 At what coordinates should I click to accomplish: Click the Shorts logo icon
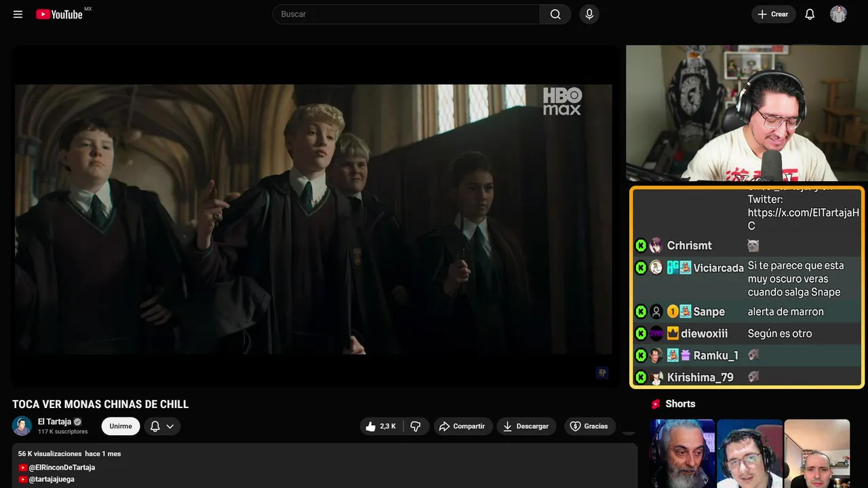tap(656, 404)
